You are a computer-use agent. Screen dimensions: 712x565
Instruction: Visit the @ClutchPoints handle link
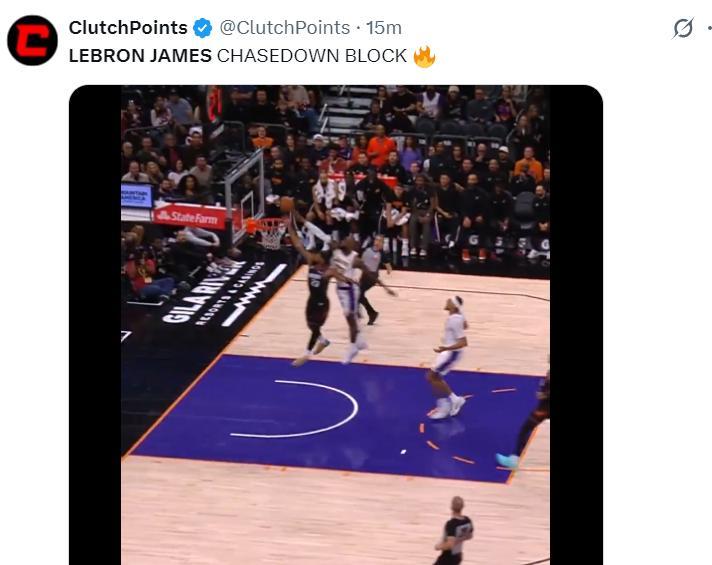[285, 28]
